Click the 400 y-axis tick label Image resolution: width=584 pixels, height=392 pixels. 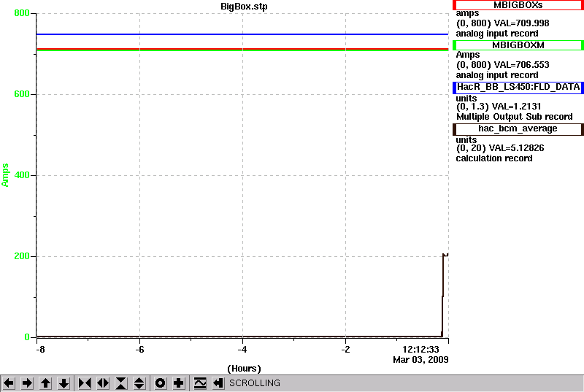(x=22, y=175)
